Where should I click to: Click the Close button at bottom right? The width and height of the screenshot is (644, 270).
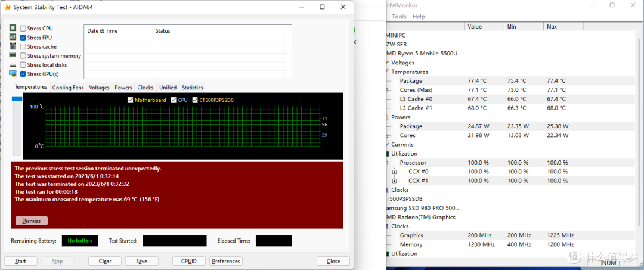[x=333, y=261]
